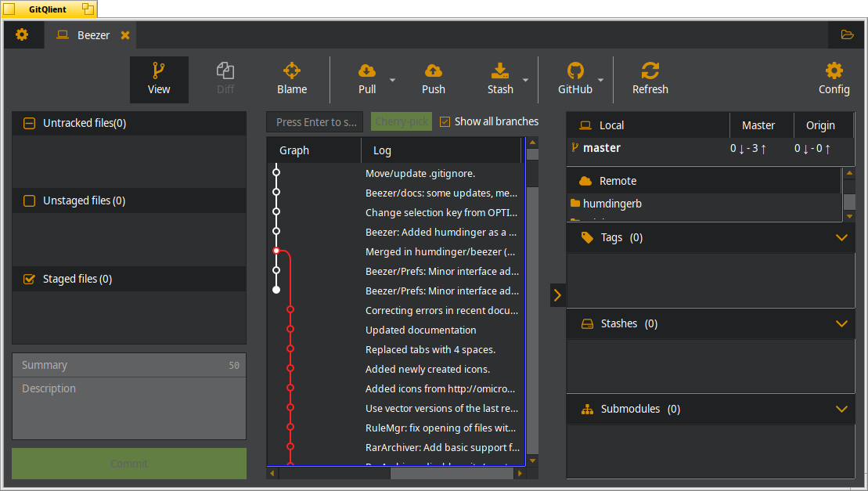Viewport: 868px width, 491px height.
Task: Stash changes with the Stash icon
Action: [500, 70]
